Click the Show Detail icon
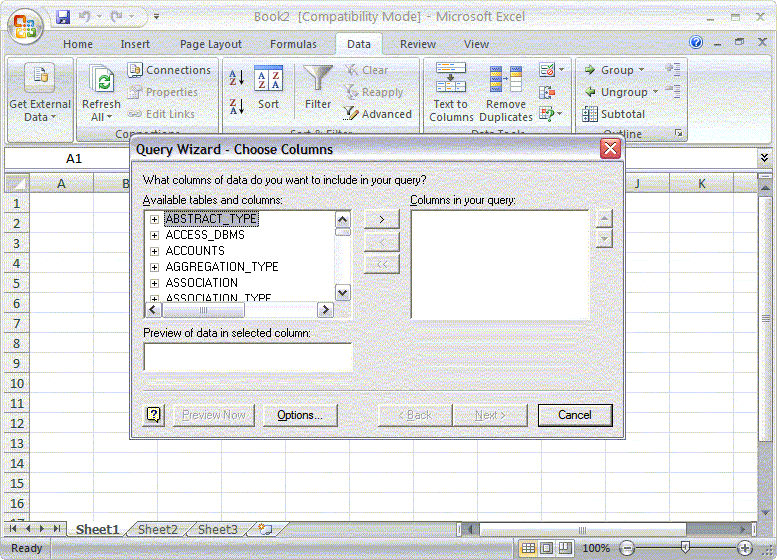 click(673, 69)
